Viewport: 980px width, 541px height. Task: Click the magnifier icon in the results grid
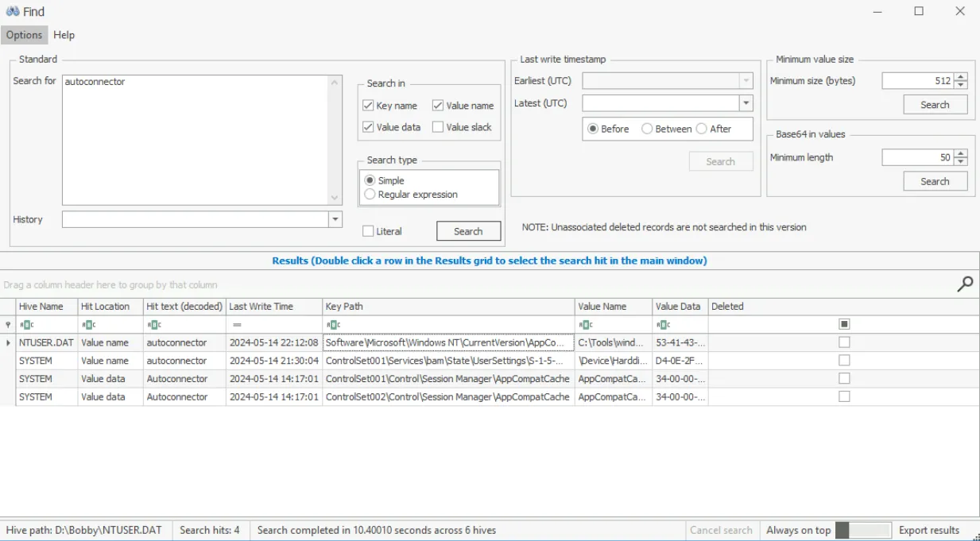pos(965,284)
